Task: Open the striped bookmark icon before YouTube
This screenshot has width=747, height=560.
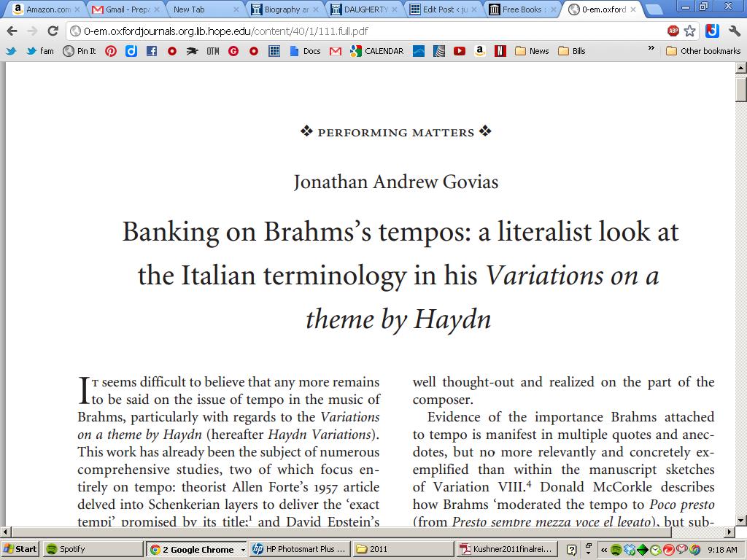Action: pyautogui.click(x=438, y=51)
